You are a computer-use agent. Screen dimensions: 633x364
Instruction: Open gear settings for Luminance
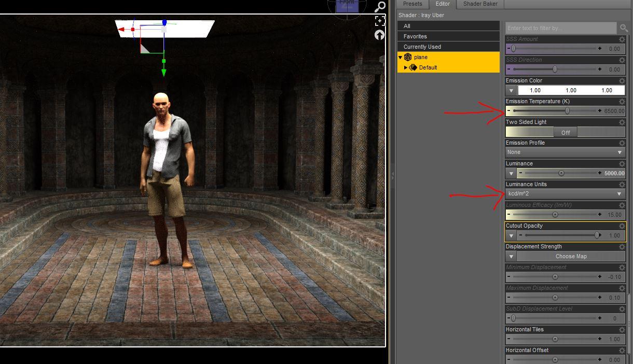coord(622,164)
